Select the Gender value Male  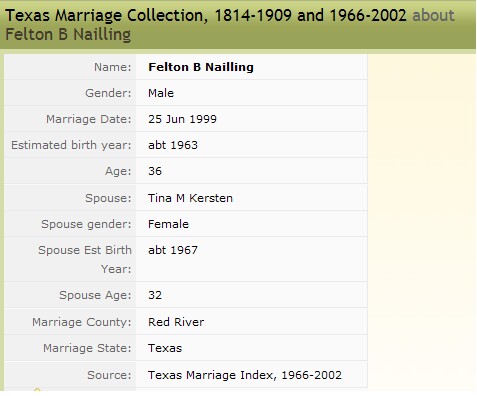pyautogui.click(x=161, y=93)
